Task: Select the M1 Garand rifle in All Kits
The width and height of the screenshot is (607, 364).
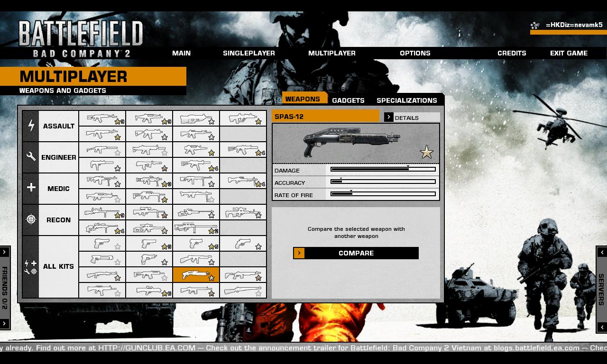Action: click(x=243, y=291)
